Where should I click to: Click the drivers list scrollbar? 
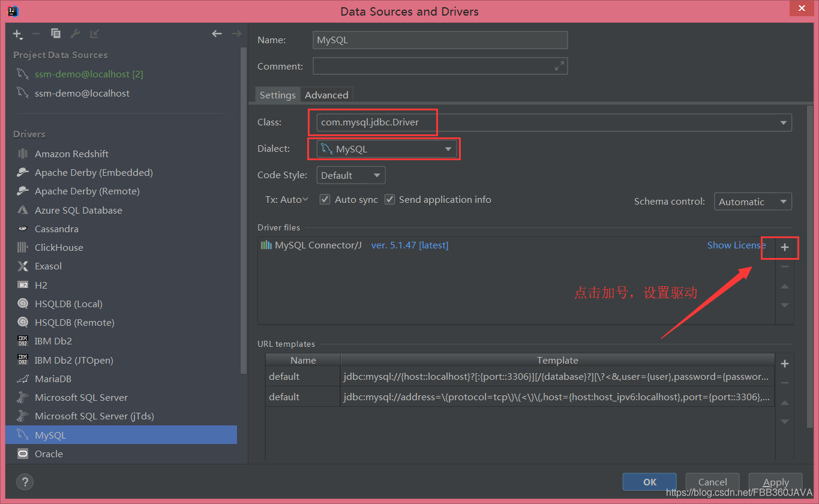click(x=244, y=210)
